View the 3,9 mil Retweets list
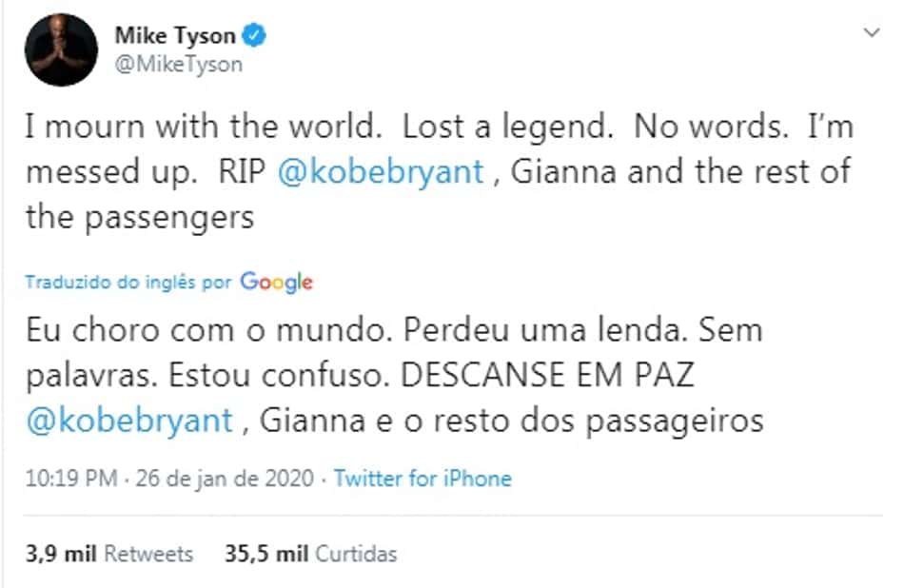Image resolution: width=904 pixels, height=588 pixels. coord(109,554)
